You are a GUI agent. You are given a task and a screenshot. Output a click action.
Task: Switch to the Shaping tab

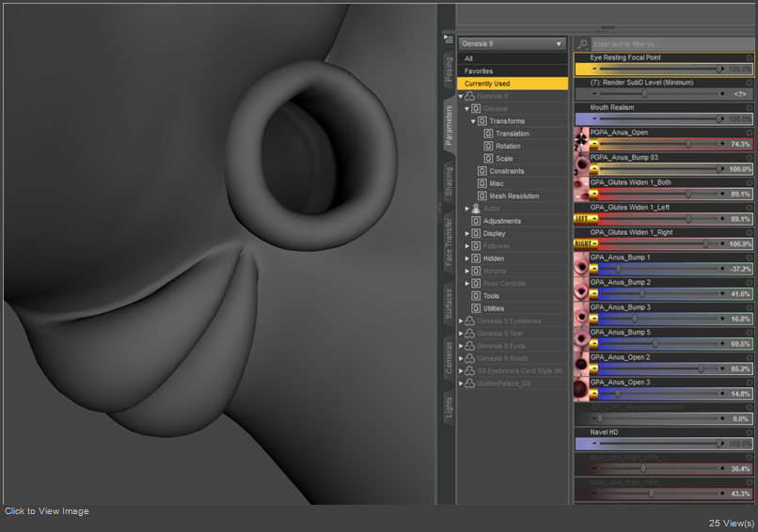(449, 181)
